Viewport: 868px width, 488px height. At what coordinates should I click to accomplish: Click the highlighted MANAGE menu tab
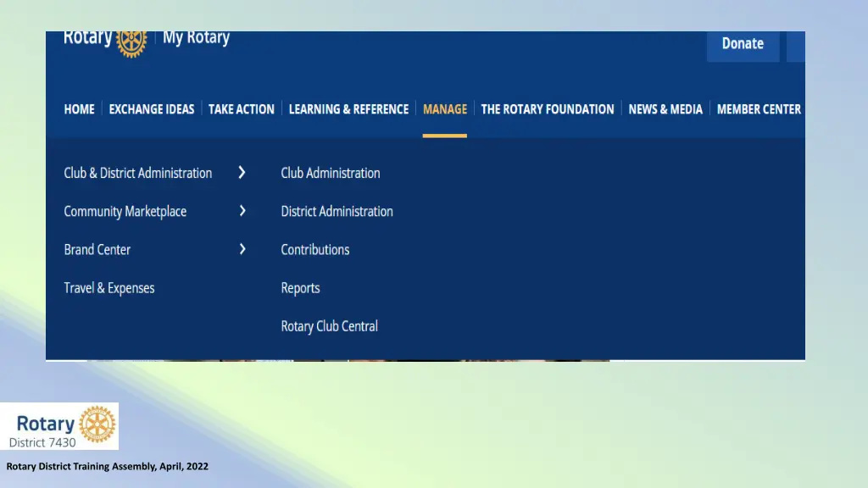[445, 109]
